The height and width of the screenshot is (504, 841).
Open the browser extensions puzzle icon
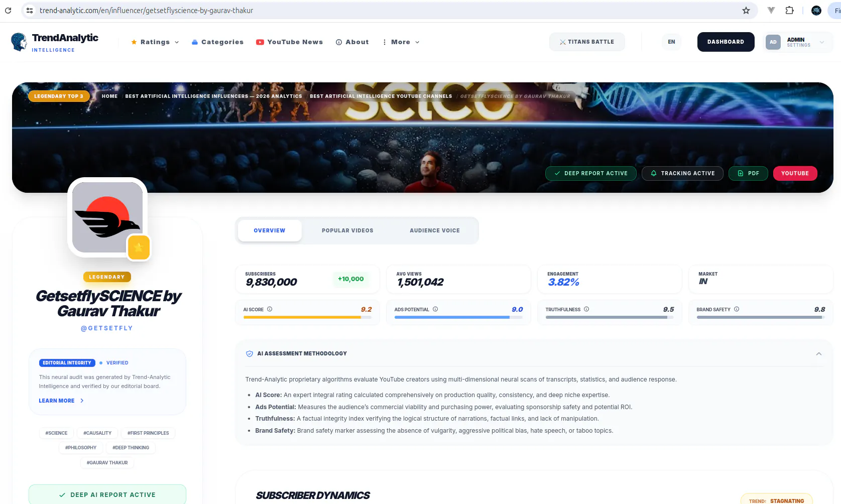point(789,10)
